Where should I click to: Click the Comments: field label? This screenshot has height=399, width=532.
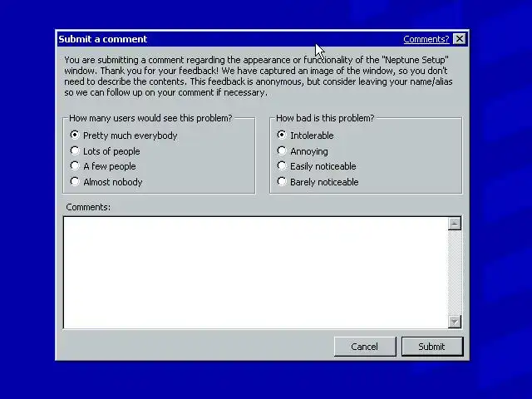tap(88, 207)
